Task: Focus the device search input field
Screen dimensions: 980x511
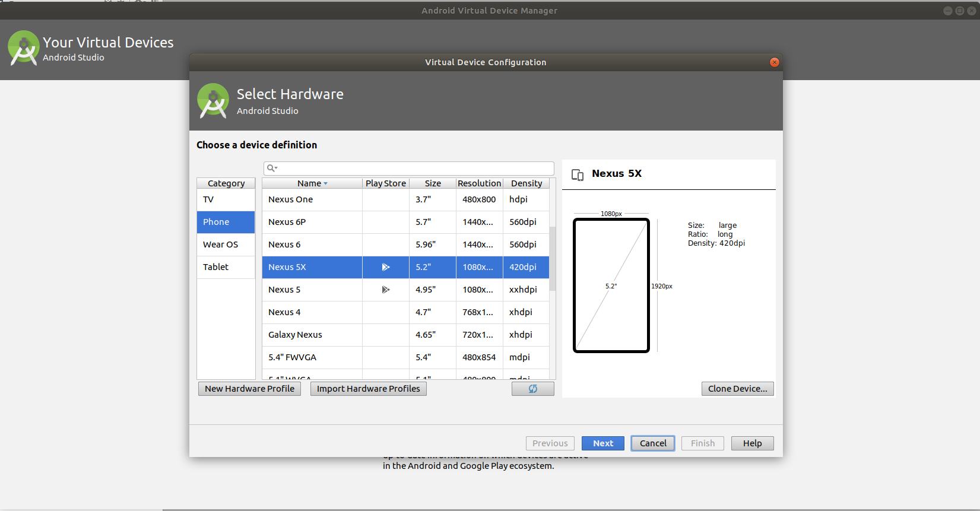Action: [409, 169]
